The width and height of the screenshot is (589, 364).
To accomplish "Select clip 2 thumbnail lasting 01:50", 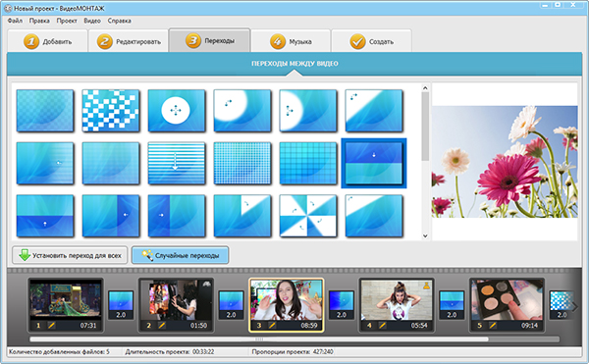I will (176, 305).
